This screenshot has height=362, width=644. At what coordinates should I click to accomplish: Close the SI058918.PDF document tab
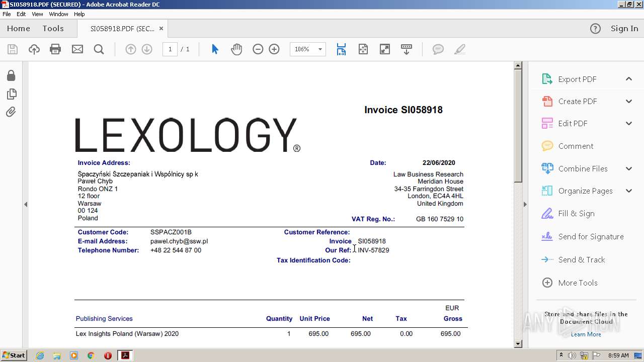tap(161, 29)
